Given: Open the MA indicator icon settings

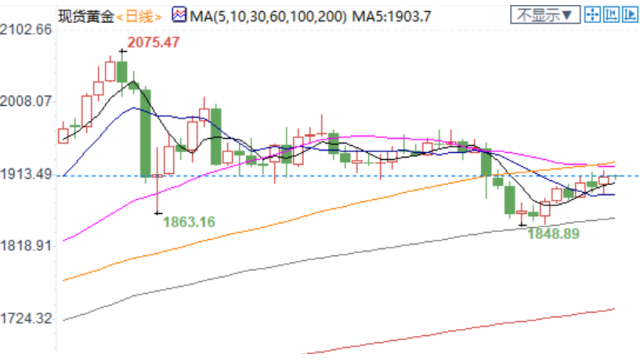Looking at the screenshot, I should coord(179,15).
